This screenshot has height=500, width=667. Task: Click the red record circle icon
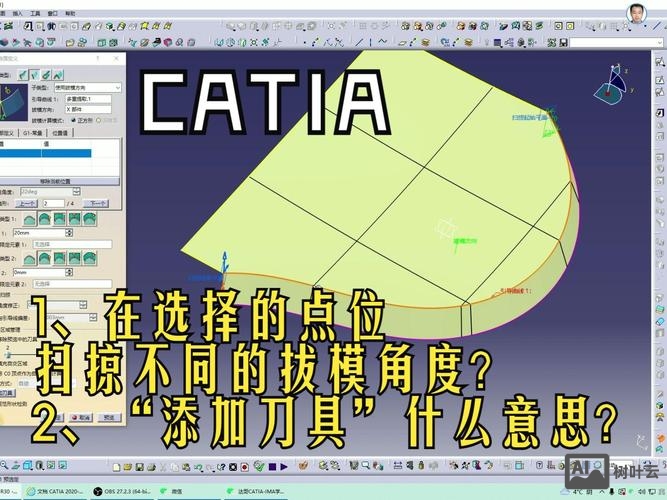point(245,467)
